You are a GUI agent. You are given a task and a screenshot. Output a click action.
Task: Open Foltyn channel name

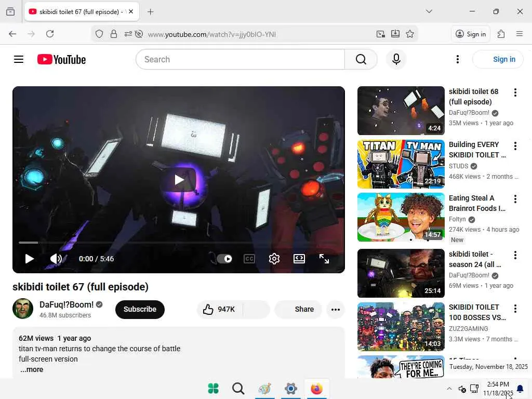point(457,219)
